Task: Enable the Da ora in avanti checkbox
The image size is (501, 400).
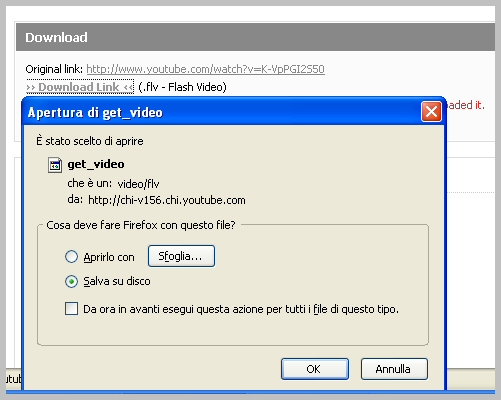Action: coord(71,309)
